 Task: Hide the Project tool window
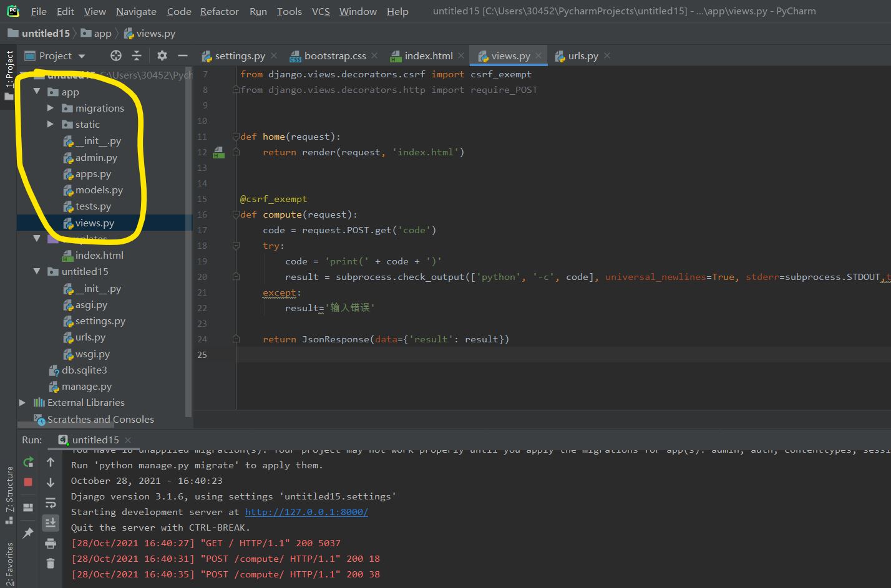coord(183,56)
